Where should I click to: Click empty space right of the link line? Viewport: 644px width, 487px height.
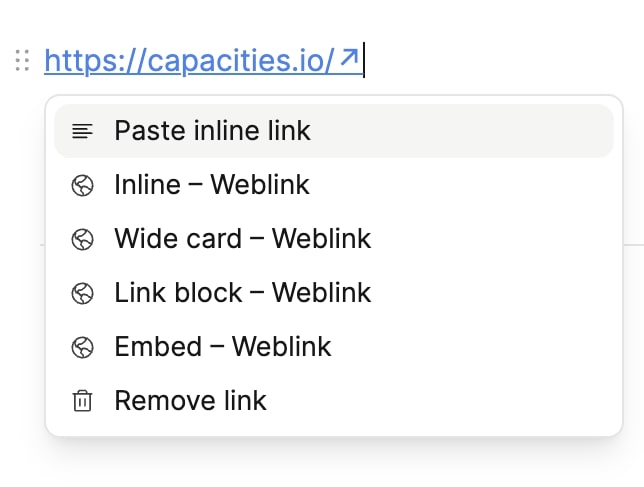coord(500,61)
